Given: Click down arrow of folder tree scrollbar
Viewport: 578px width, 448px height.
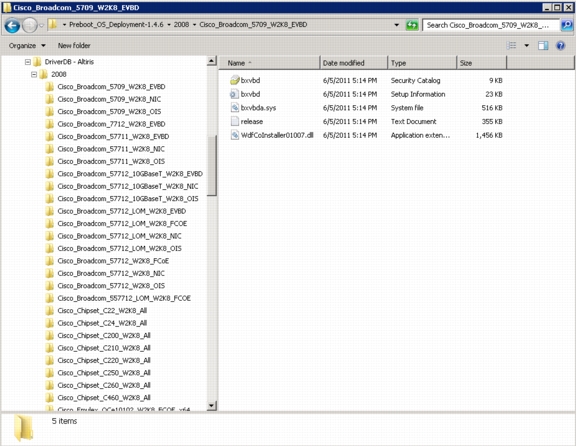Looking at the screenshot, I should 212,406.
